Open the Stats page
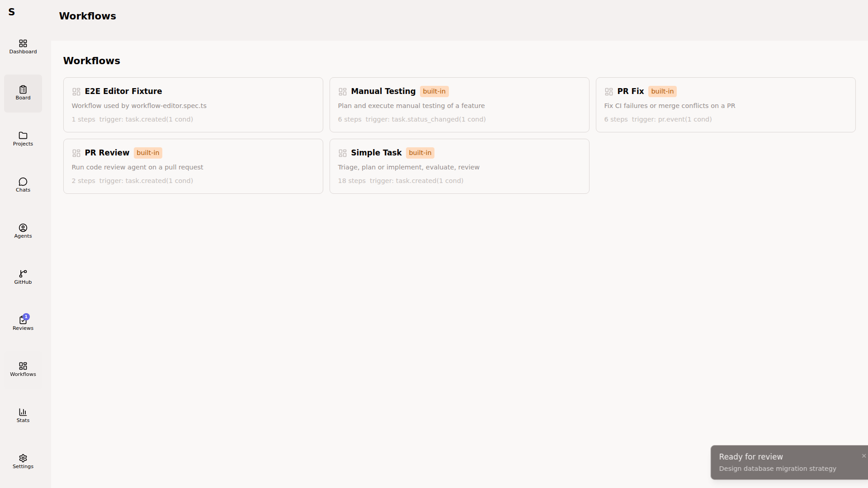868x488 pixels. tap(23, 415)
